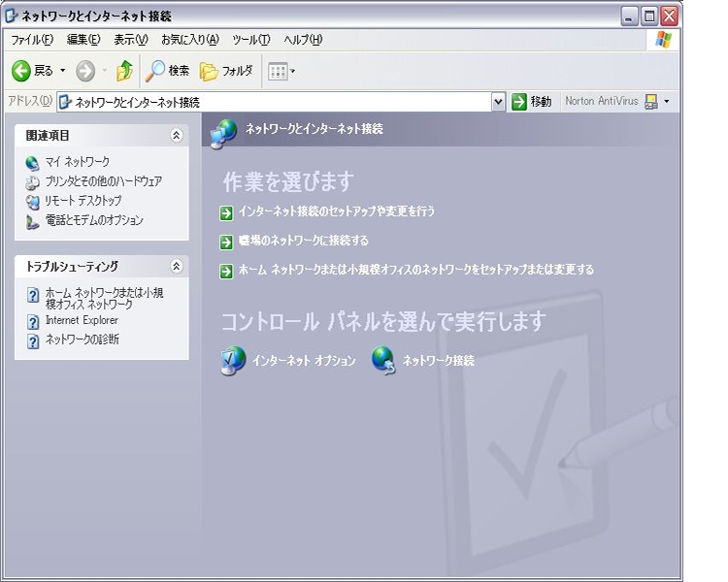Viewport: 728px width, 582px height.
Task: Click the インターネット接続のセットアップや変更を行う link
Action: pos(337,211)
